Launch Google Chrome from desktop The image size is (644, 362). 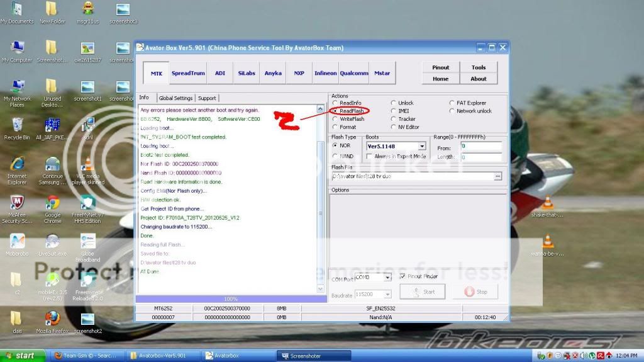coord(52,210)
